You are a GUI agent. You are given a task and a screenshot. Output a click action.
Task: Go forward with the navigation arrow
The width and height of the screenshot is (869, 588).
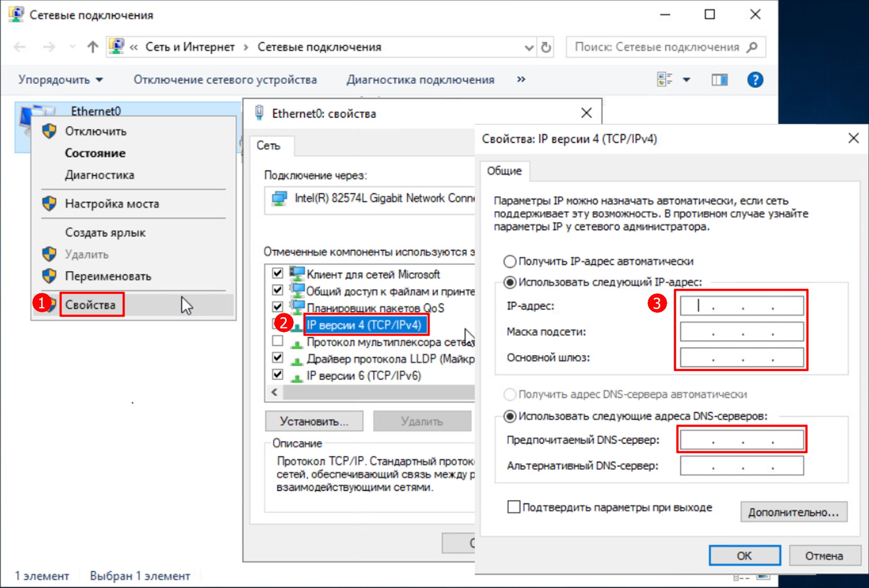(49, 47)
